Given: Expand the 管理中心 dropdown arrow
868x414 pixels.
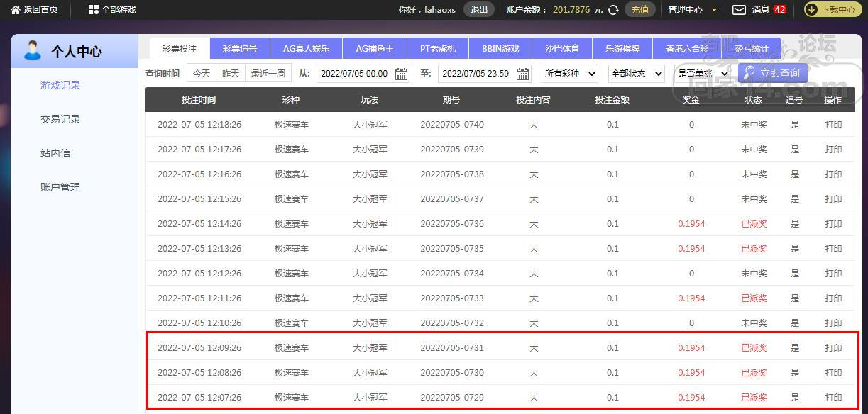Looking at the screenshot, I should pos(714,10).
